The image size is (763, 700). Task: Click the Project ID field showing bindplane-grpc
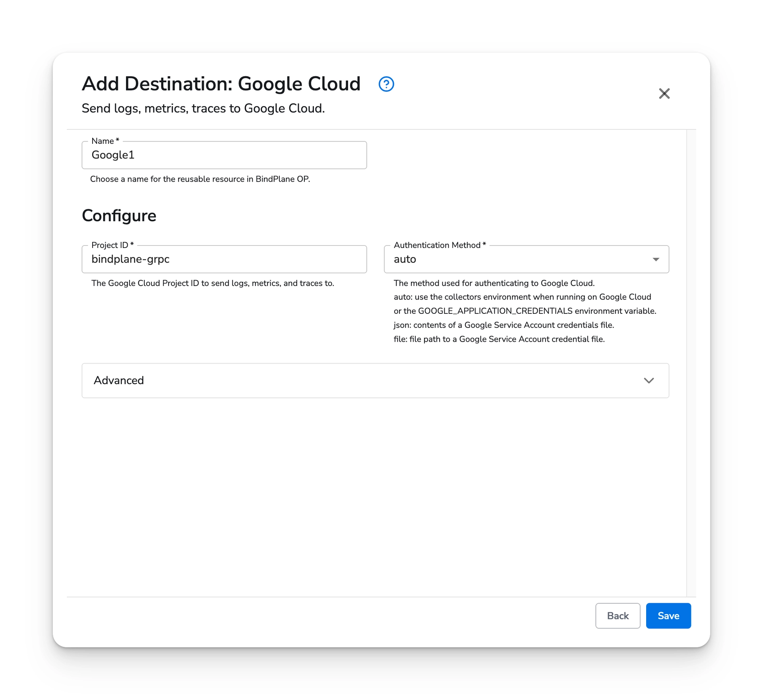[x=224, y=259]
